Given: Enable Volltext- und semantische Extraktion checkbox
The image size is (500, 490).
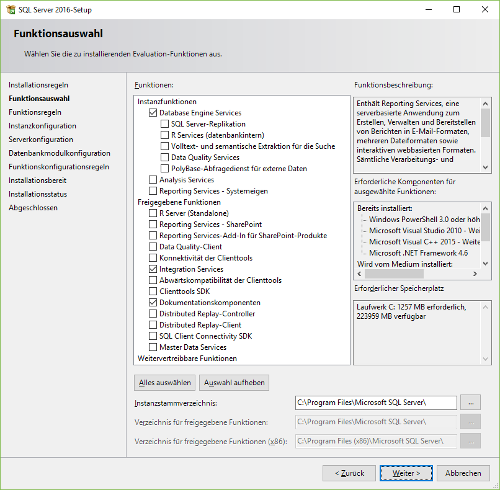Looking at the screenshot, I should pos(165,146).
